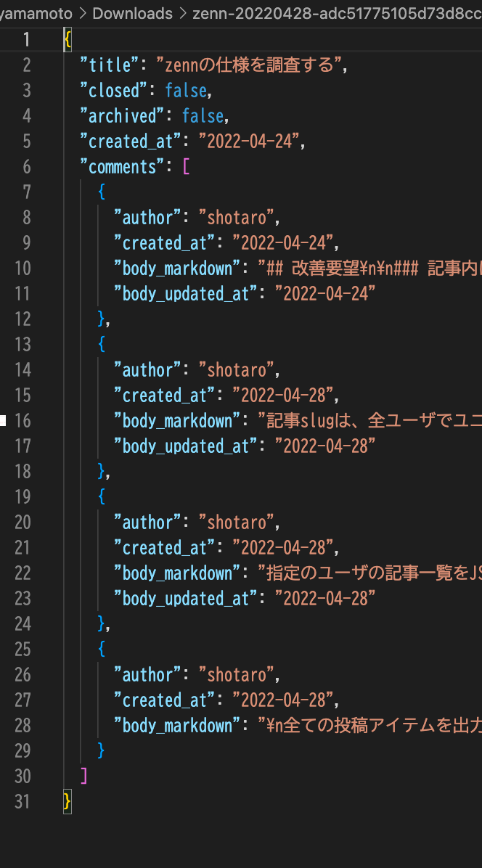
Task: Click the "title" key on line 2
Action: tap(110, 65)
